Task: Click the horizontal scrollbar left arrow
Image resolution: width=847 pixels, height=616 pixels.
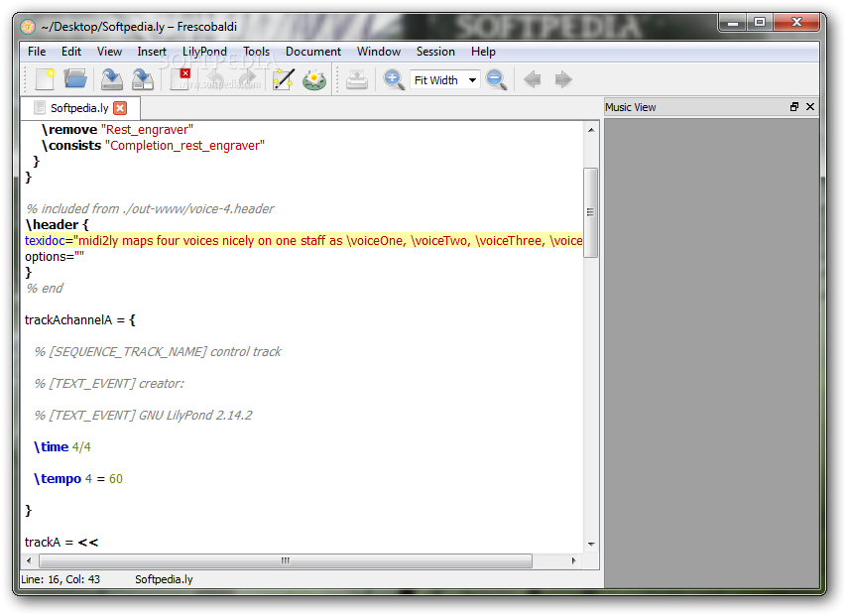Action: 29,560
